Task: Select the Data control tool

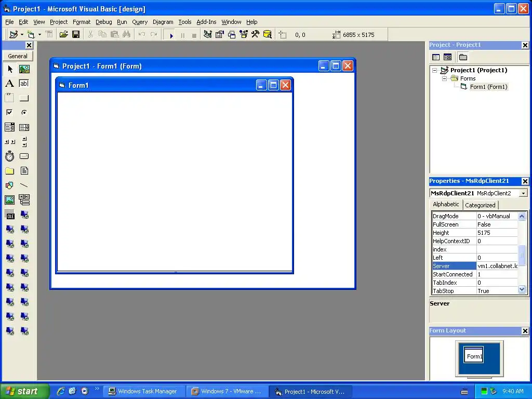Action: 24,200
